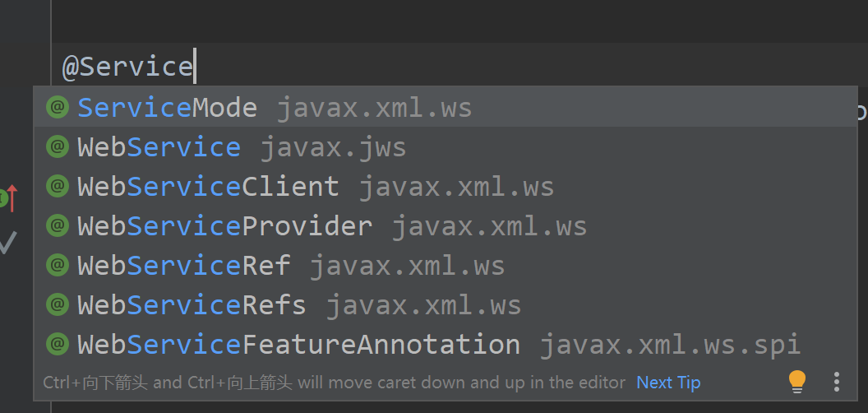Select the WebServiceClient suggestion

tap(446, 186)
